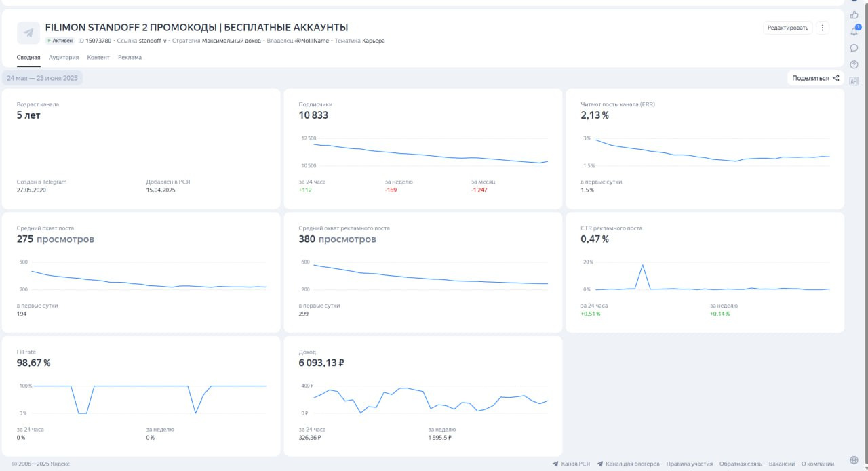Switch to the Контент tab

(x=98, y=58)
